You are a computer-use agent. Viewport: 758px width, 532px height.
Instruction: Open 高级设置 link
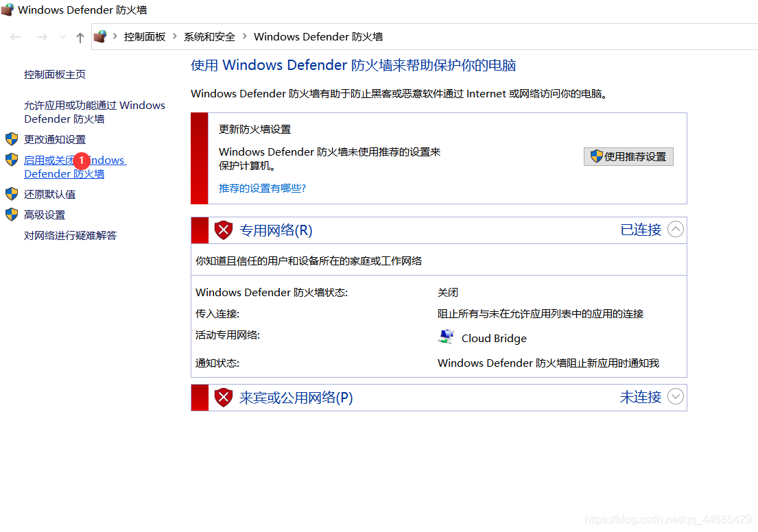tap(45, 215)
